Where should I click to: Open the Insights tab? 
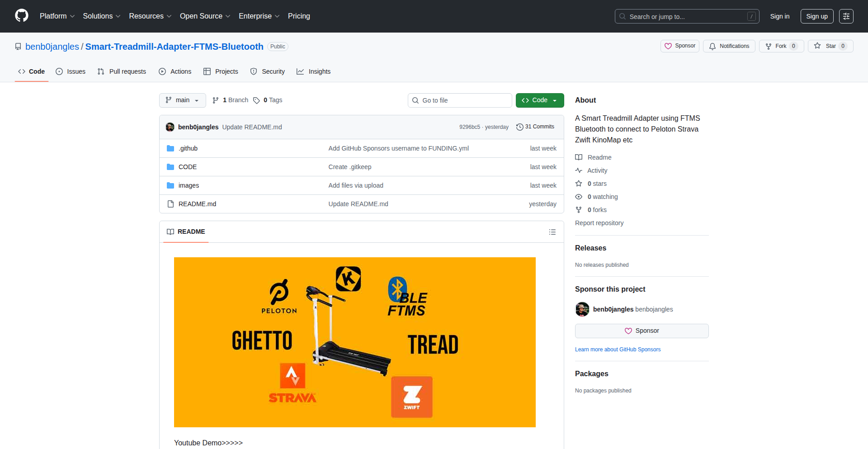[x=314, y=71]
